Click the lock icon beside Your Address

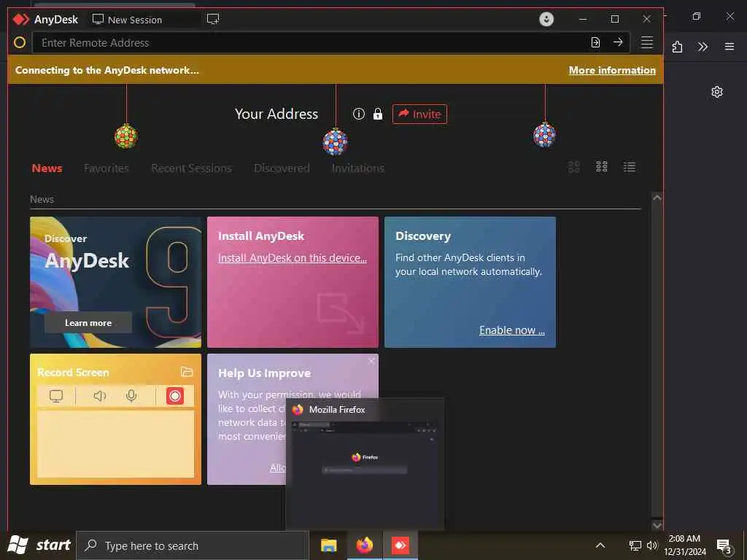point(378,114)
